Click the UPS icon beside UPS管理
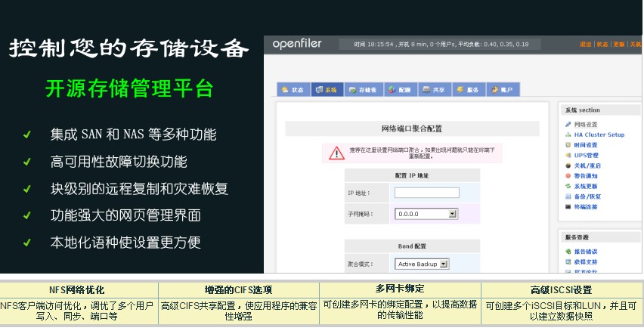Screen dimensions: 644x334 (x=568, y=155)
